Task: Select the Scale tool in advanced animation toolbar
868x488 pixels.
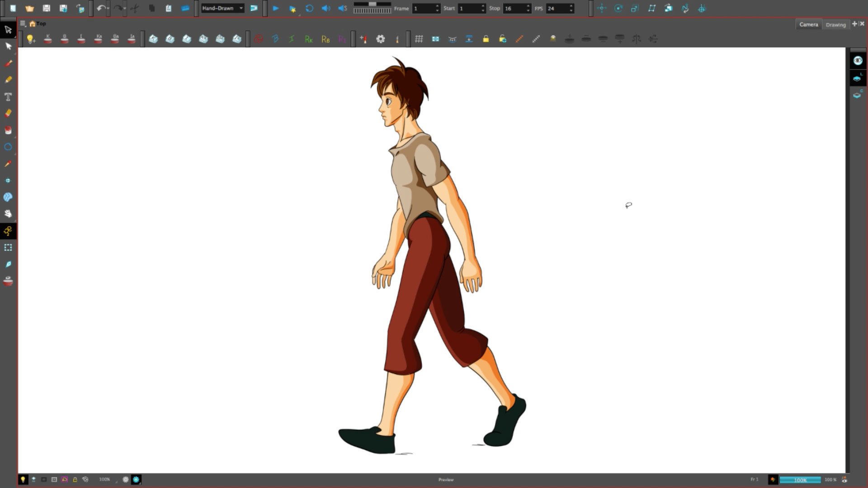Action: click(635, 8)
